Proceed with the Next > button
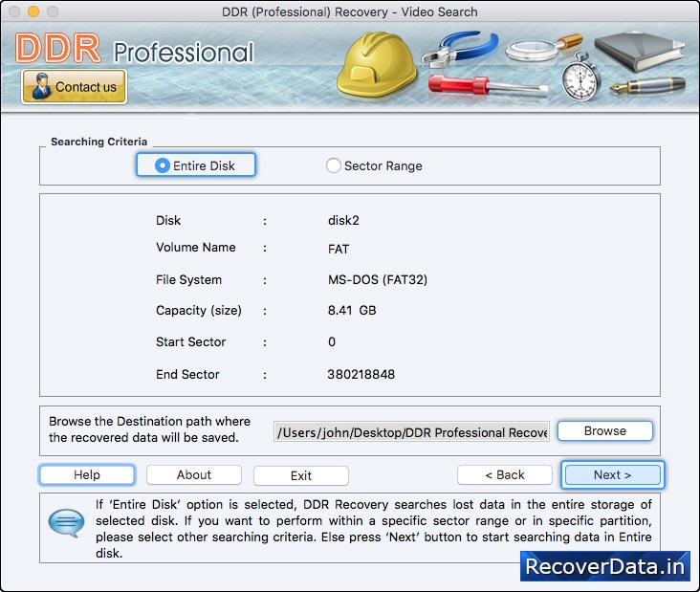700x592 pixels. (612, 474)
